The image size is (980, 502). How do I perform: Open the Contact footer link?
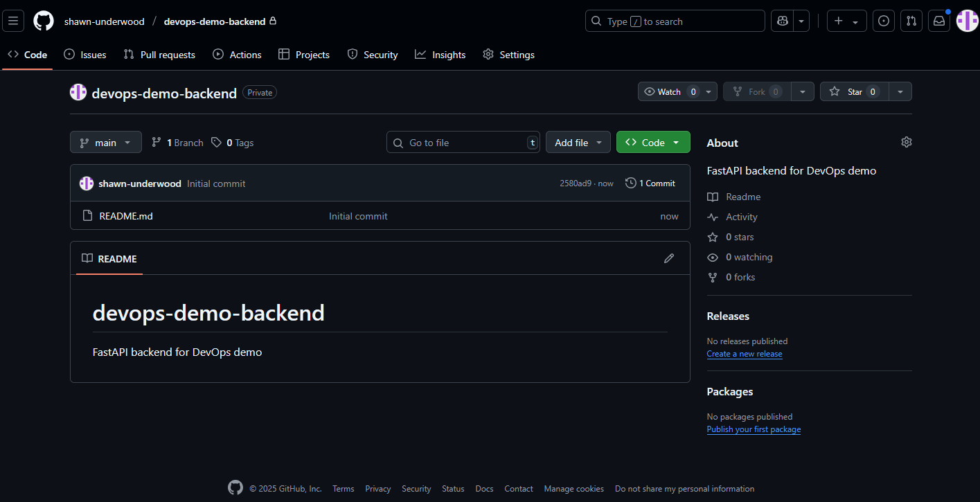[519, 489]
